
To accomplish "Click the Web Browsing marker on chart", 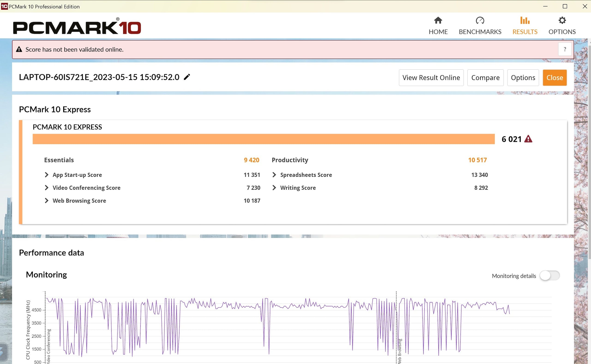I will 399,351.
